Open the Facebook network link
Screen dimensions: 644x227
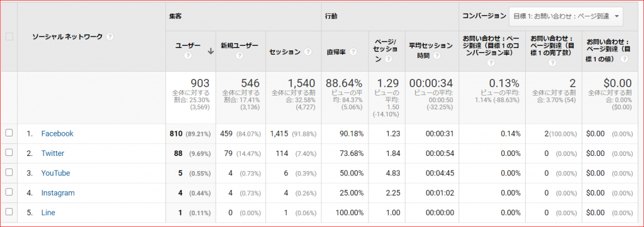(x=57, y=133)
